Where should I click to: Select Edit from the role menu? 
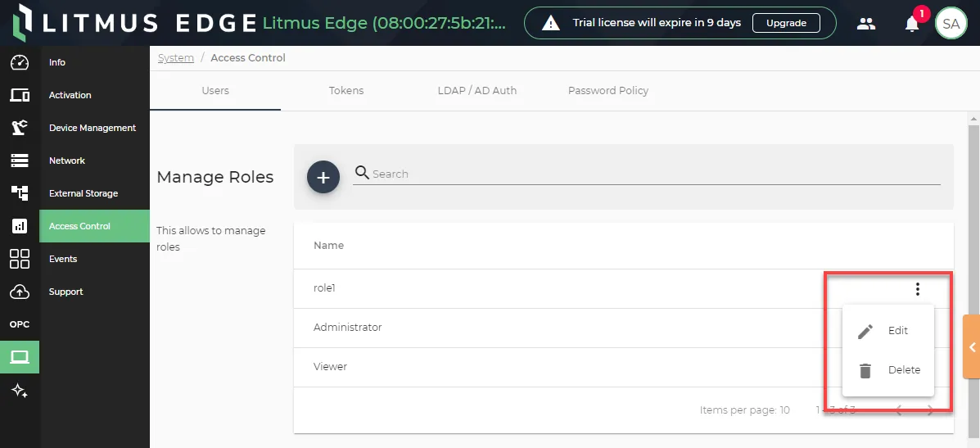click(888, 331)
